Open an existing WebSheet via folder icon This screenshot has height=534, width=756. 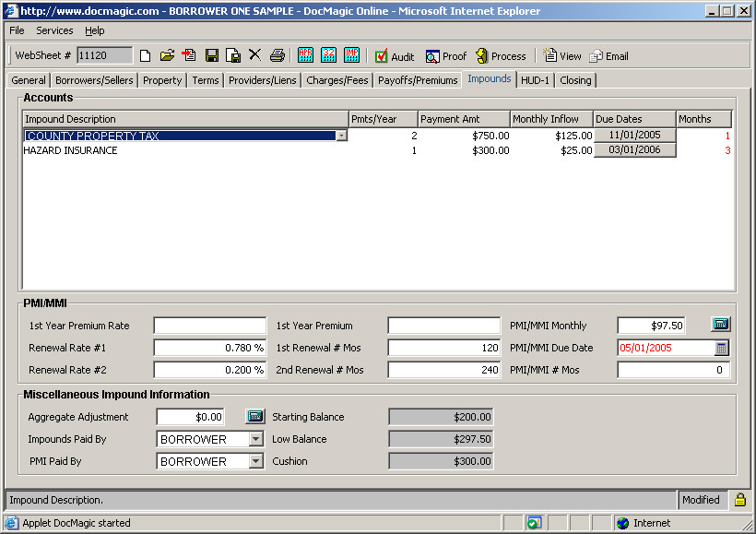coord(167,56)
